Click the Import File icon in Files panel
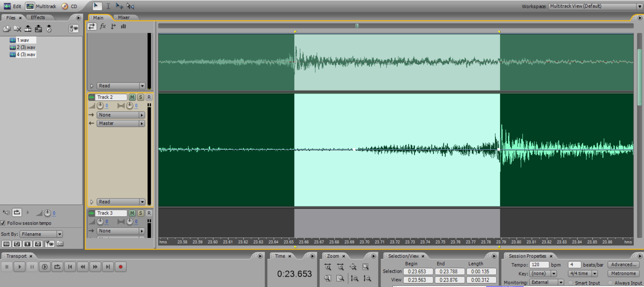 (7, 29)
